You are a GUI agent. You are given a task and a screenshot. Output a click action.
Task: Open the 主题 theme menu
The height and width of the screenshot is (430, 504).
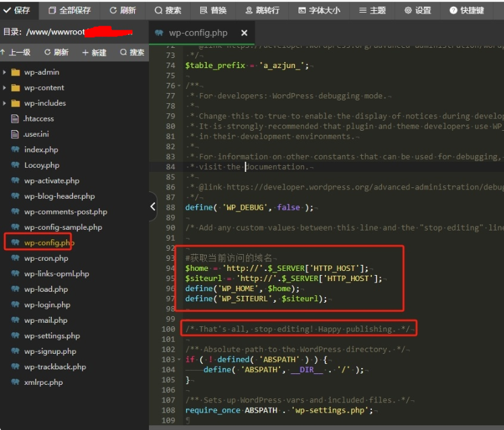372,10
